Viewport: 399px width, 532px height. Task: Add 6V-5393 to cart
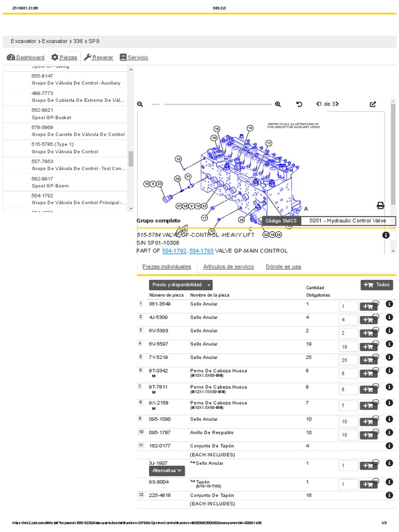[368, 333]
